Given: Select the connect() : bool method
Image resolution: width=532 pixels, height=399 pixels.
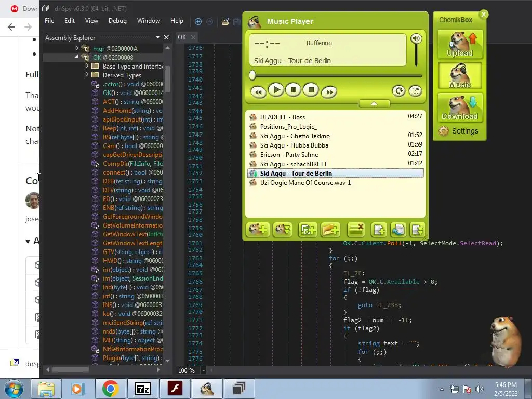Looking at the screenshot, I should coord(127,172).
